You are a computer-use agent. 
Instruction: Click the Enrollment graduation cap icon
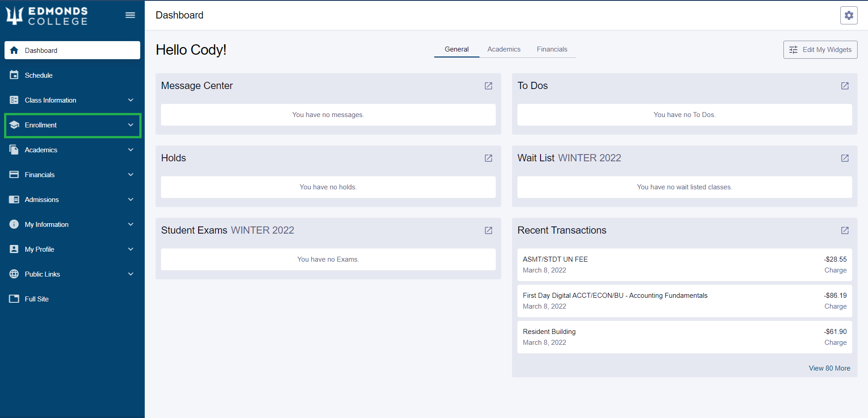(x=14, y=125)
